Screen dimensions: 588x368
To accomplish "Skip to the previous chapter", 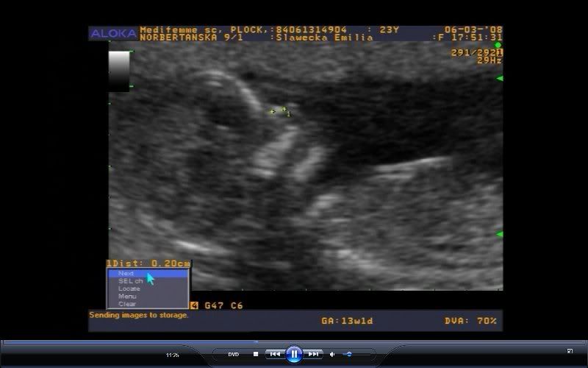I will tap(275, 354).
